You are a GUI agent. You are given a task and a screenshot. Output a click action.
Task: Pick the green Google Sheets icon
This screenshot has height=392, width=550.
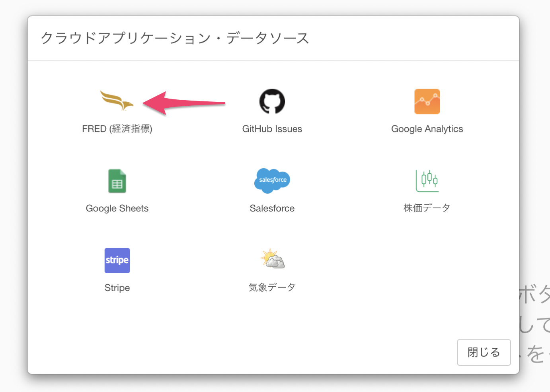[x=117, y=181]
